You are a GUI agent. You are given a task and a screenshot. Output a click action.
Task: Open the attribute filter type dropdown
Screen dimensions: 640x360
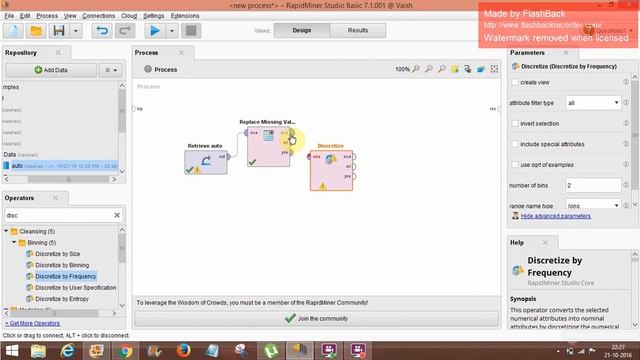[x=593, y=103]
